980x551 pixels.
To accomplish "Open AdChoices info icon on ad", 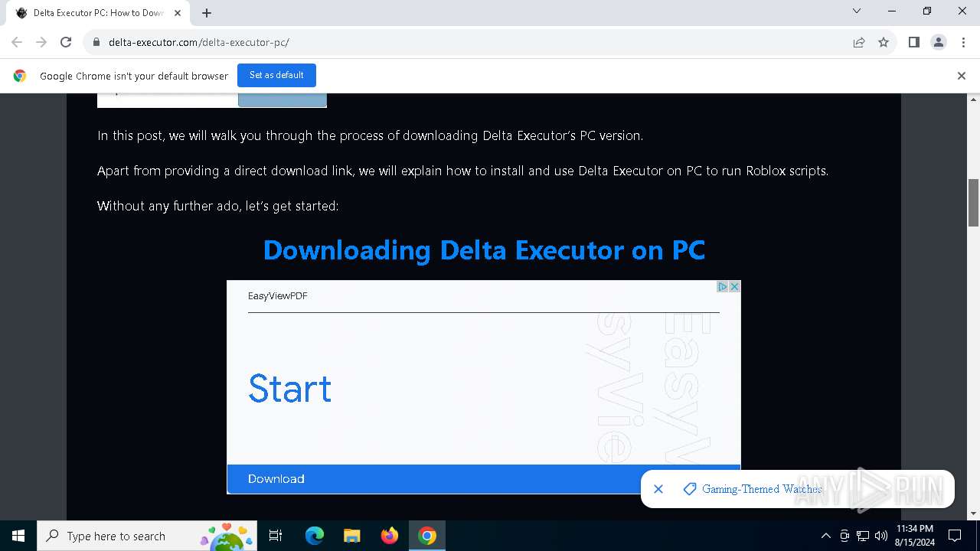I will pyautogui.click(x=722, y=286).
